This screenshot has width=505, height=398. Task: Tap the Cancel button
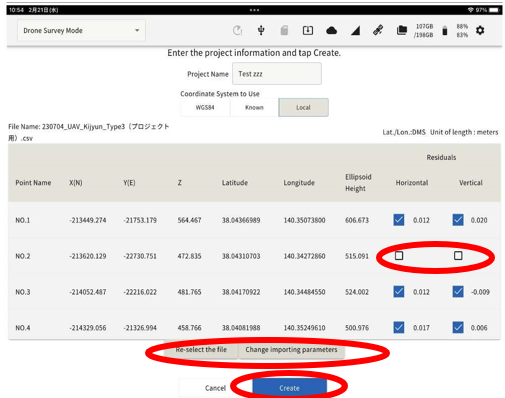[x=215, y=388]
